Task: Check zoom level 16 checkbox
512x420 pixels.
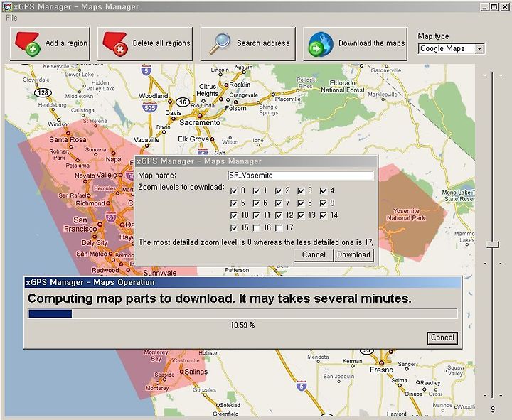Action: 256,228
